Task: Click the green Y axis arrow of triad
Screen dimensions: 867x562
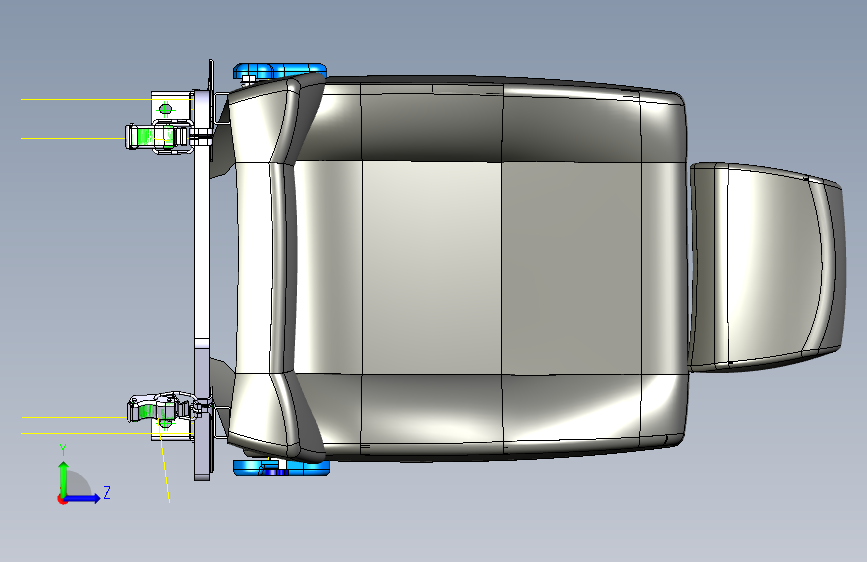Action: (x=64, y=478)
